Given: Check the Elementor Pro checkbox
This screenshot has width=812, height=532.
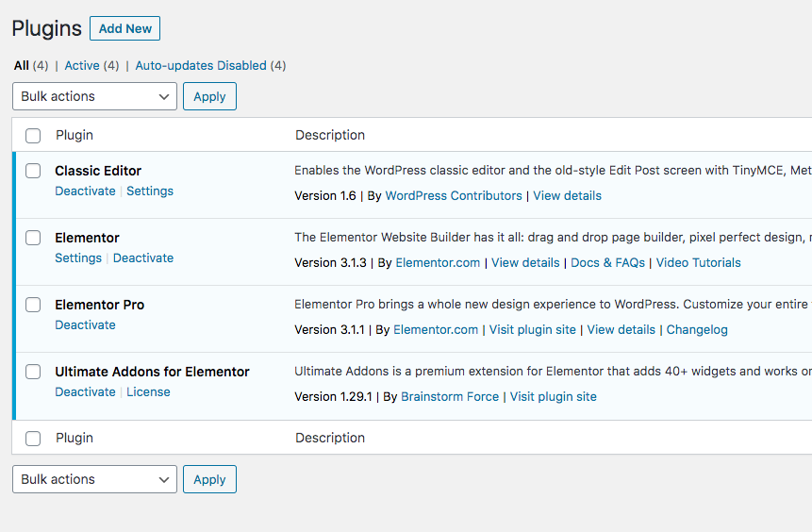Looking at the screenshot, I should pos(33,305).
